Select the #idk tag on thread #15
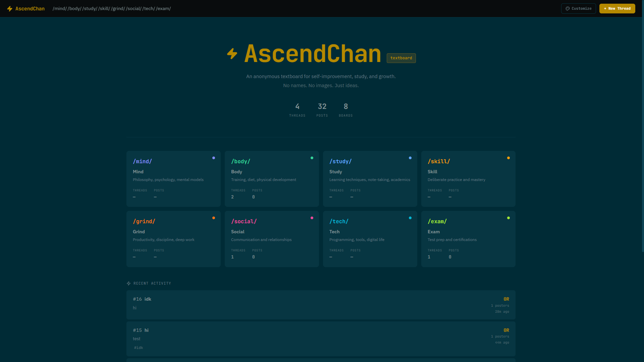644x362 pixels. pos(139,348)
